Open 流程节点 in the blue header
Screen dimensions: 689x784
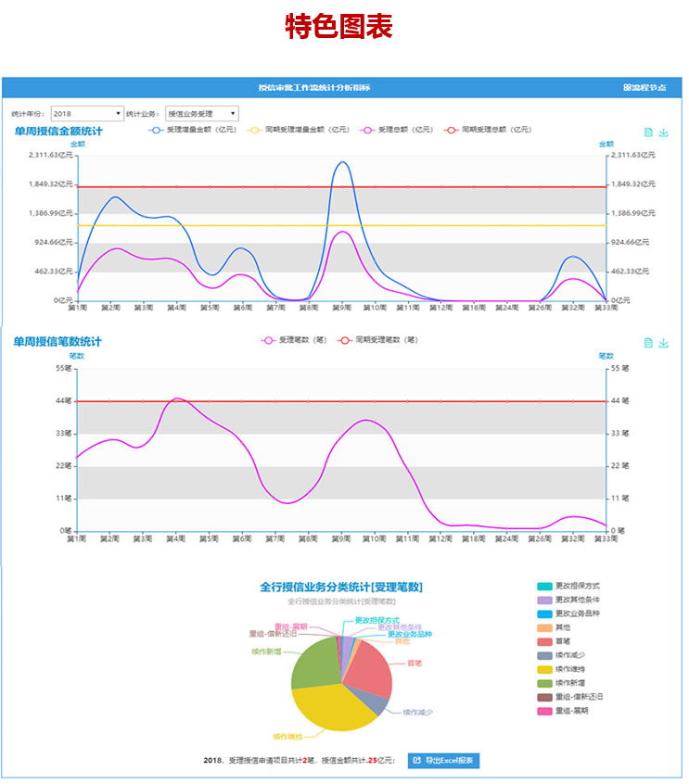pos(644,87)
